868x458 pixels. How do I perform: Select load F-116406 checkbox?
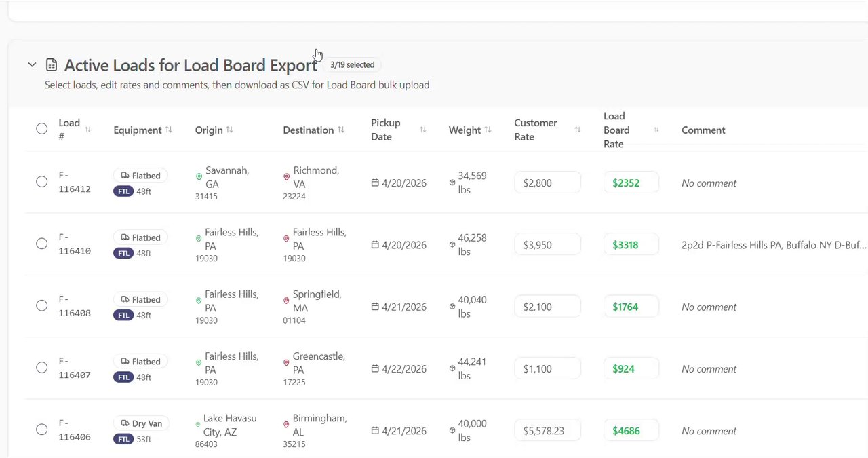pyautogui.click(x=42, y=430)
